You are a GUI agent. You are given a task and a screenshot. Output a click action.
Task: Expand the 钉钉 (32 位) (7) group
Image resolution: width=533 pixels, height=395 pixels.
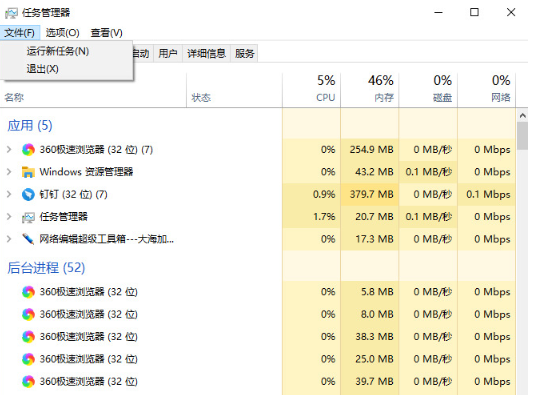point(9,194)
